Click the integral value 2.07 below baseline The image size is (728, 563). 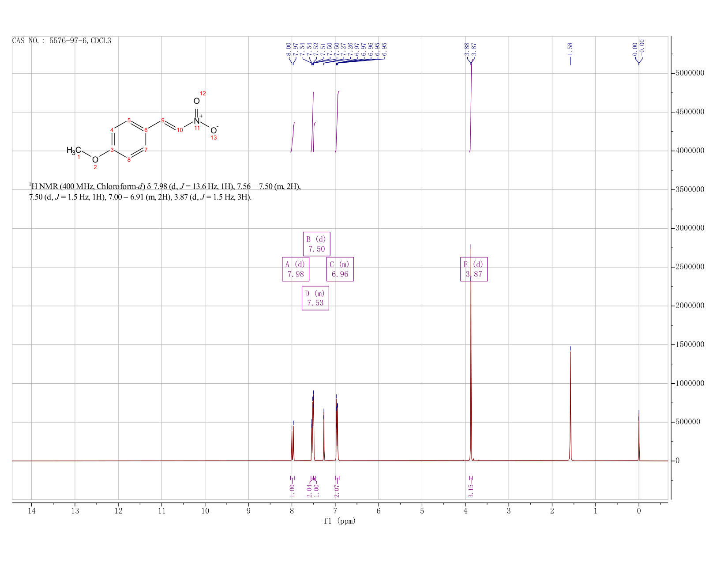(x=337, y=491)
